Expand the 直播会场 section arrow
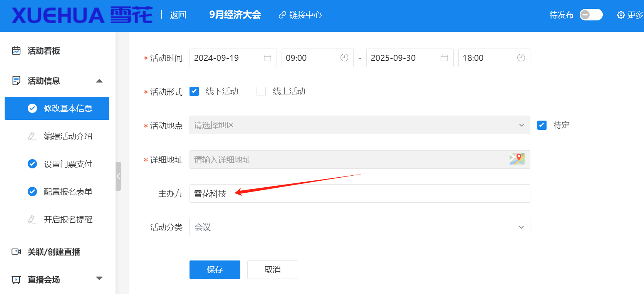 (x=99, y=278)
